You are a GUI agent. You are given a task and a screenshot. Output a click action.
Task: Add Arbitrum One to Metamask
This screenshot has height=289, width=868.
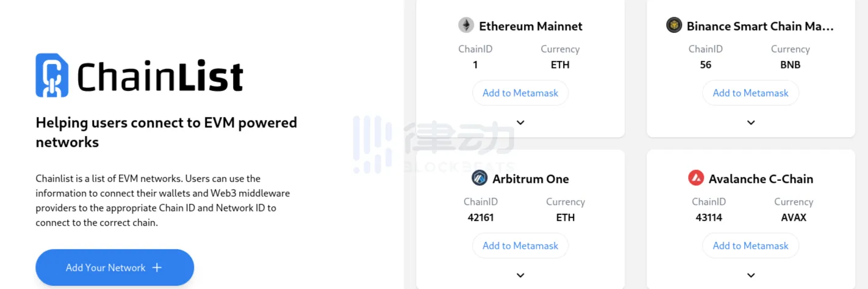[x=520, y=246]
